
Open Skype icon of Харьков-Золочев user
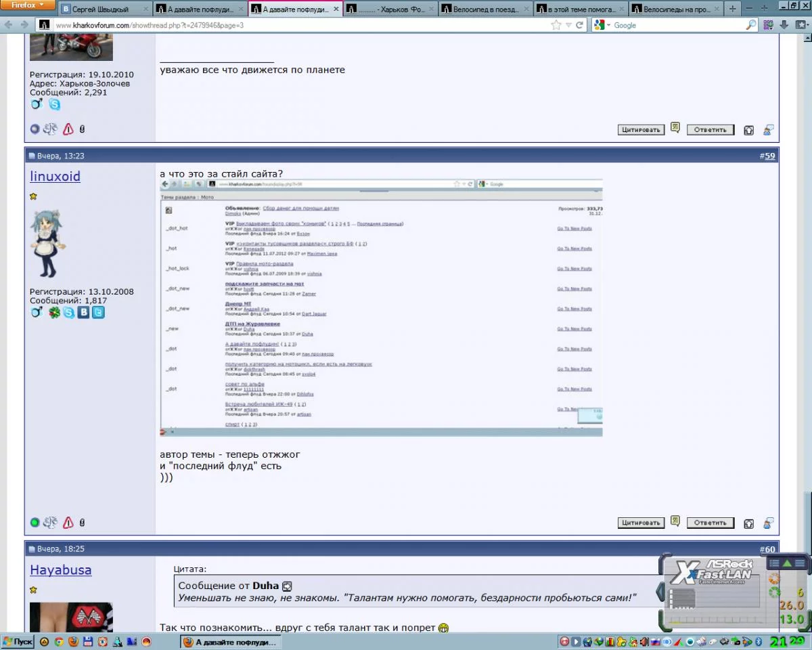pyautogui.click(x=54, y=104)
